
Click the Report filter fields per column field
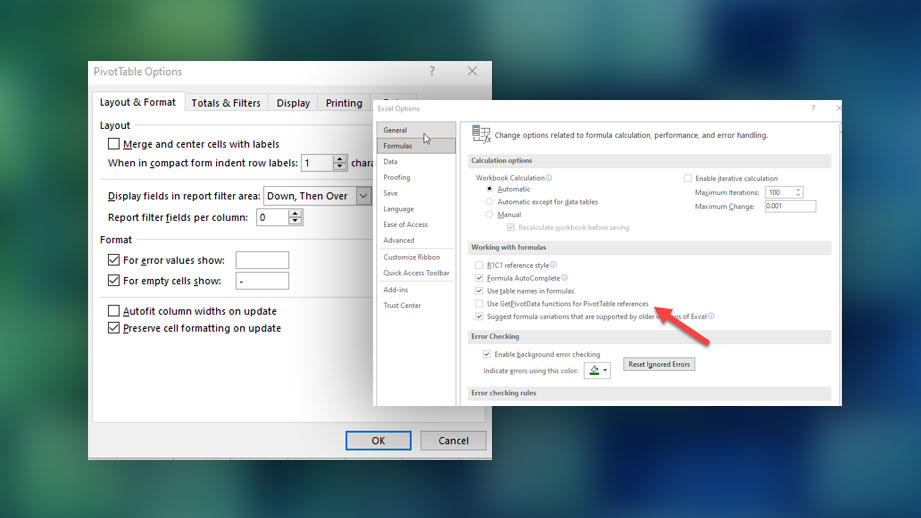pyautogui.click(x=273, y=217)
